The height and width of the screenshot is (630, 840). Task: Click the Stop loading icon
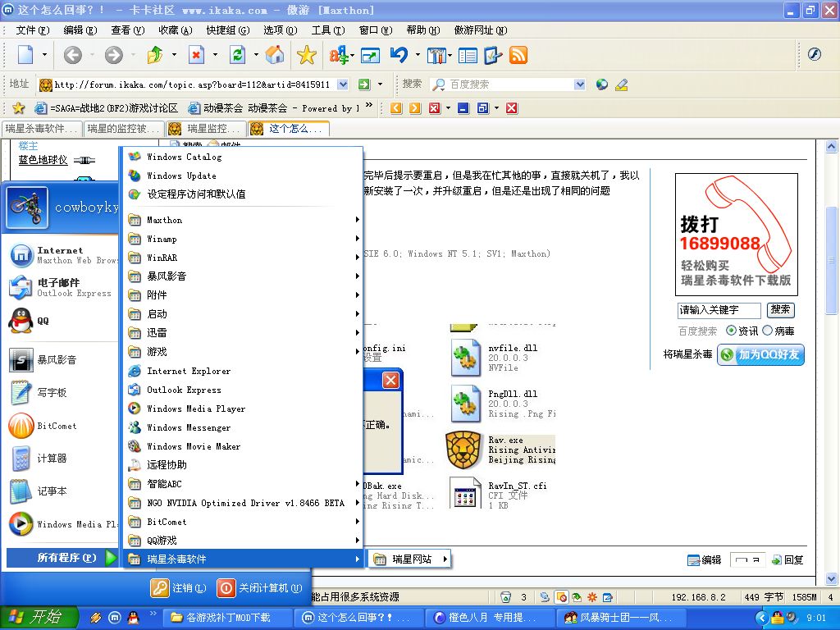[197, 55]
